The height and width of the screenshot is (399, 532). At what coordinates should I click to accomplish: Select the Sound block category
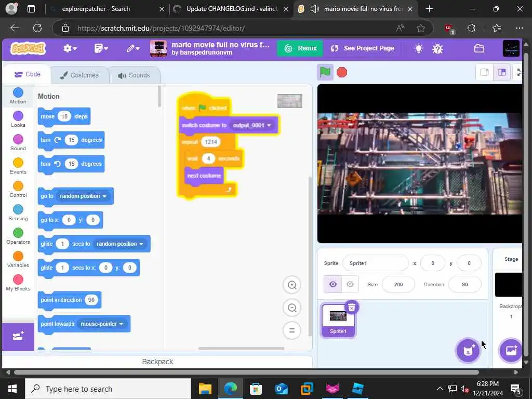tap(18, 142)
